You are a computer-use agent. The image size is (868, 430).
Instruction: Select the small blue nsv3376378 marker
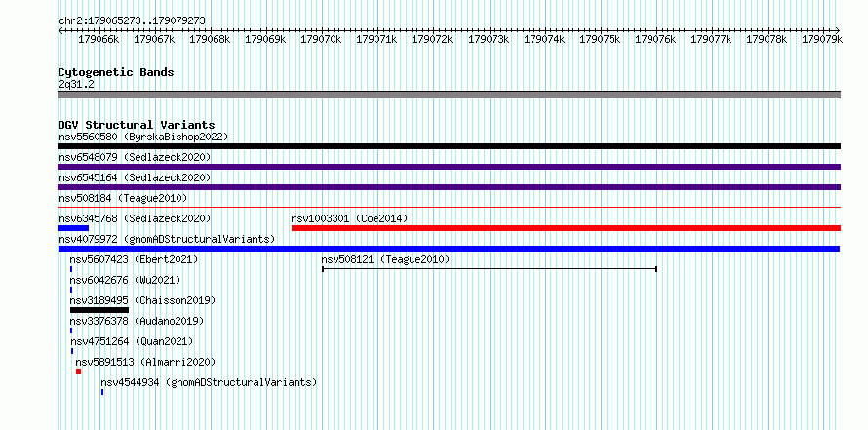[x=71, y=331]
